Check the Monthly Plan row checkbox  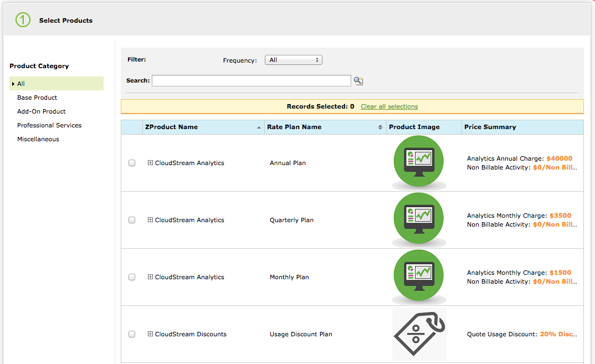132,277
